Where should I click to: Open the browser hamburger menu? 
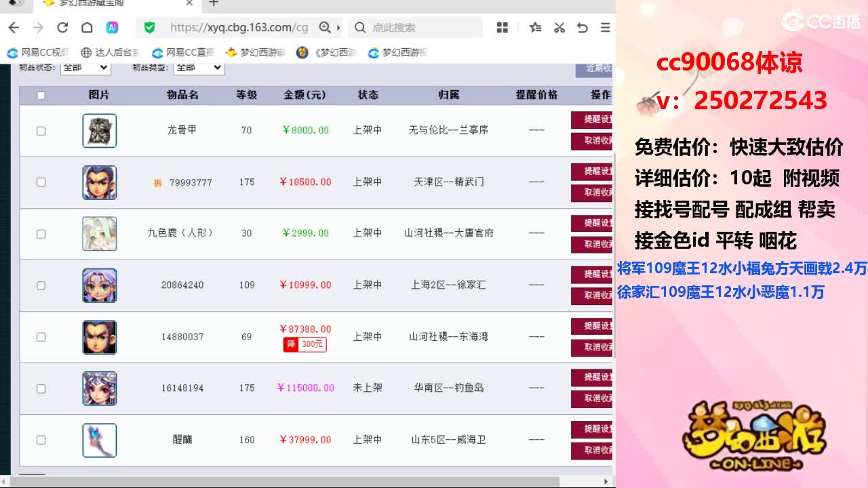click(606, 28)
